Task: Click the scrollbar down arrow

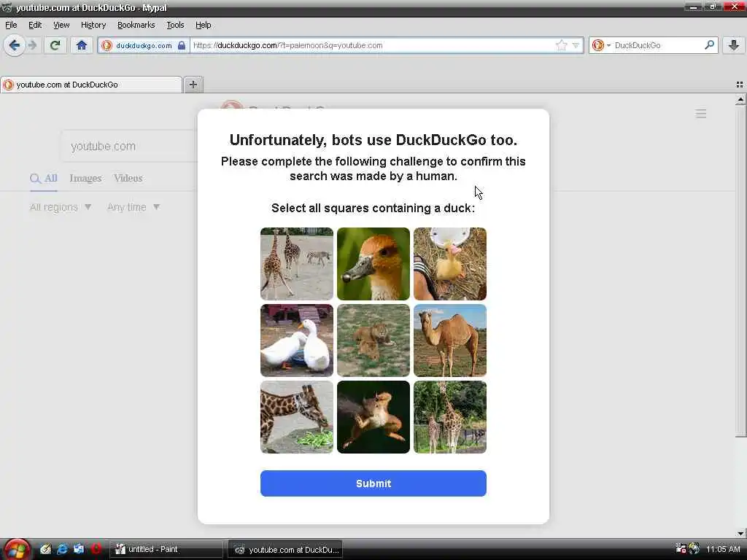Action: tap(740, 533)
